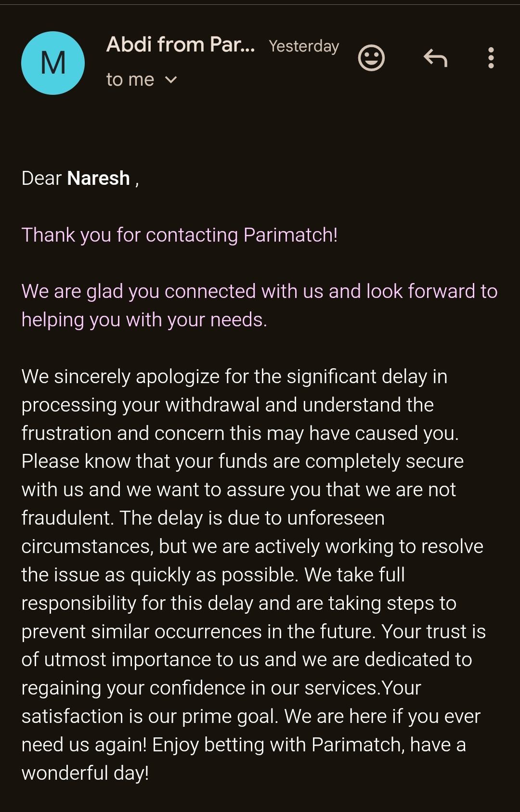Viewport: 520px width, 812px height.
Task: Open the three-dot more options menu
Action: coord(491,58)
